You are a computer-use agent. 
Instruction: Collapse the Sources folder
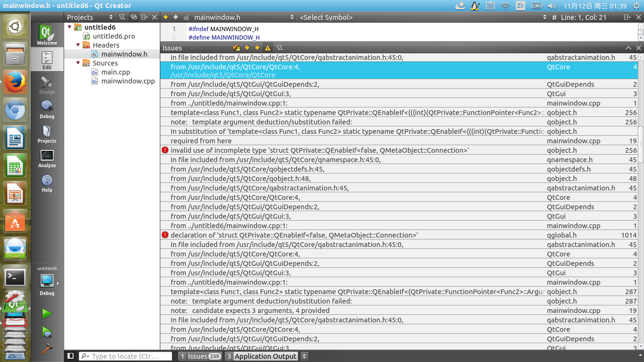78,63
